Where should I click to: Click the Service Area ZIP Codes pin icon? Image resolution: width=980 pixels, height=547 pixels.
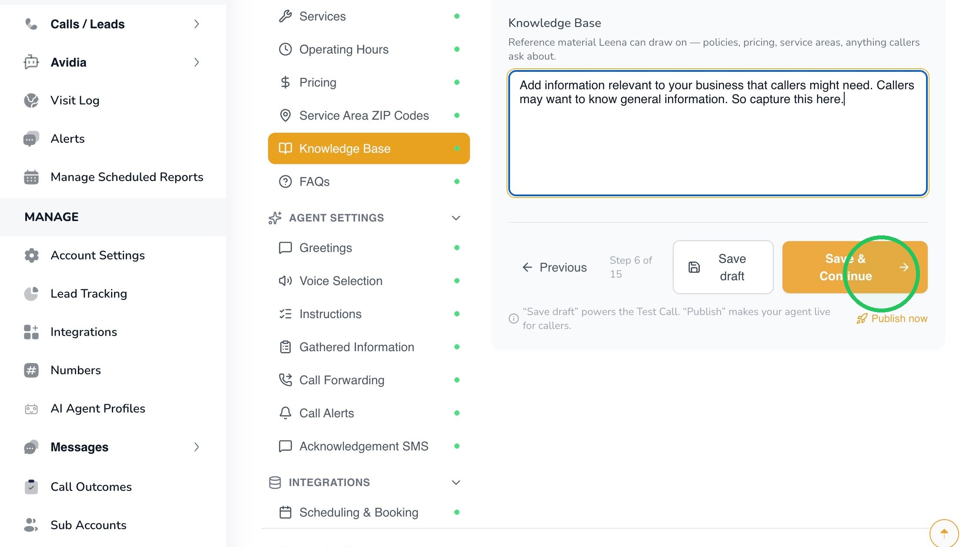click(285, 115)
